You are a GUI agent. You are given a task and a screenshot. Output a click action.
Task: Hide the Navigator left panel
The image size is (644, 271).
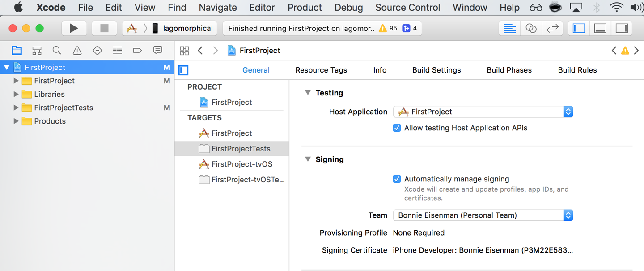579,28
